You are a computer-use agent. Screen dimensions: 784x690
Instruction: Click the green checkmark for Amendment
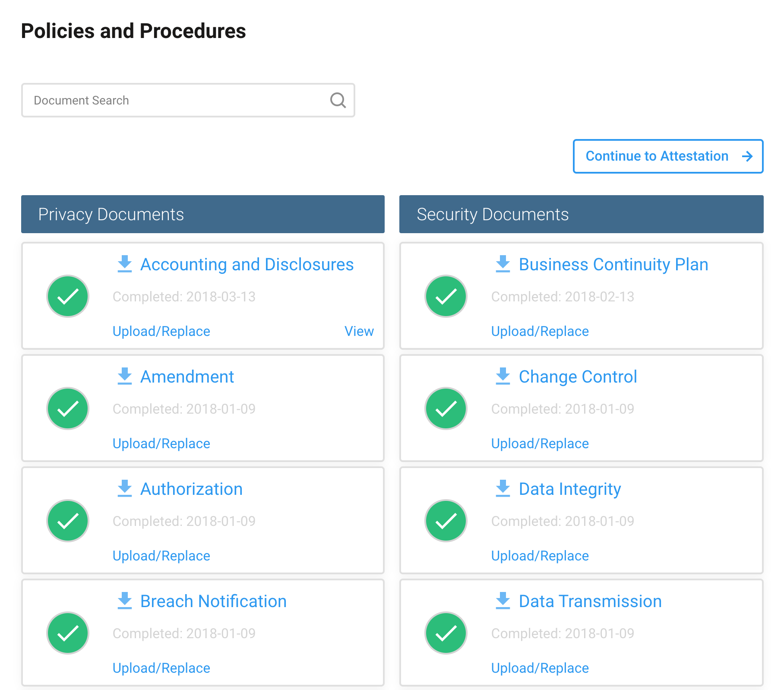pos(68,408)
